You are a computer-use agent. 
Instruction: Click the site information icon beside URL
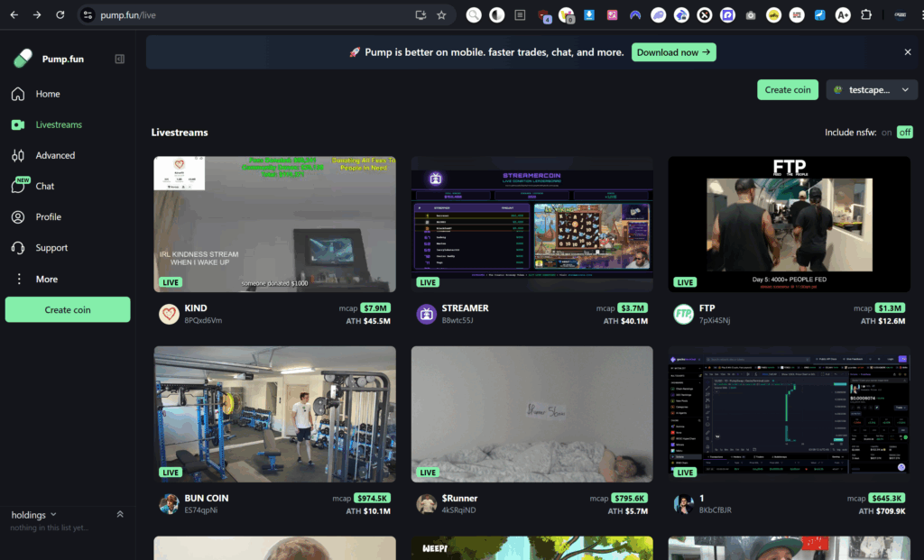click(x=88, y=14)
